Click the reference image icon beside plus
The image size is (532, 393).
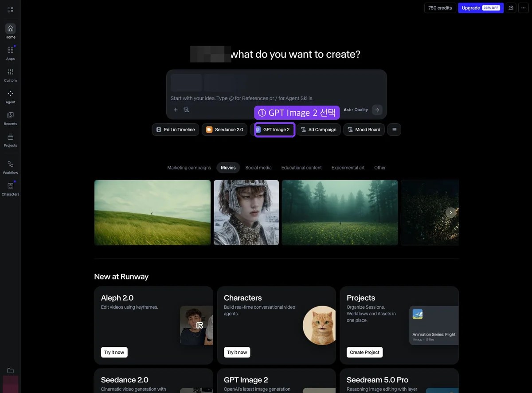[x=186, y=110]
